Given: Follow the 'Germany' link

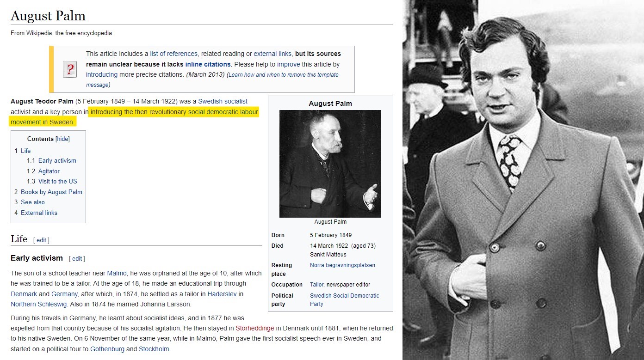Looking at the screenshot, I should 64,294.
